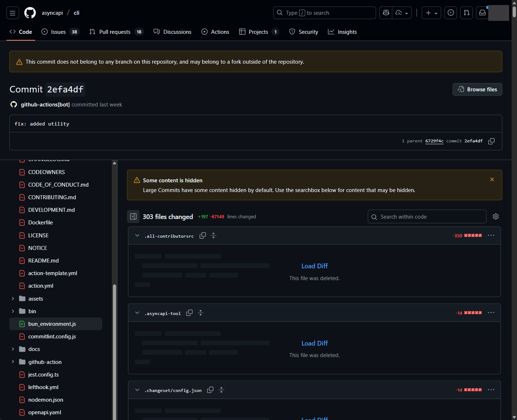Toggle the file tree sidebar
Screen dimensions: 517x420
click(x=133, y=216)
